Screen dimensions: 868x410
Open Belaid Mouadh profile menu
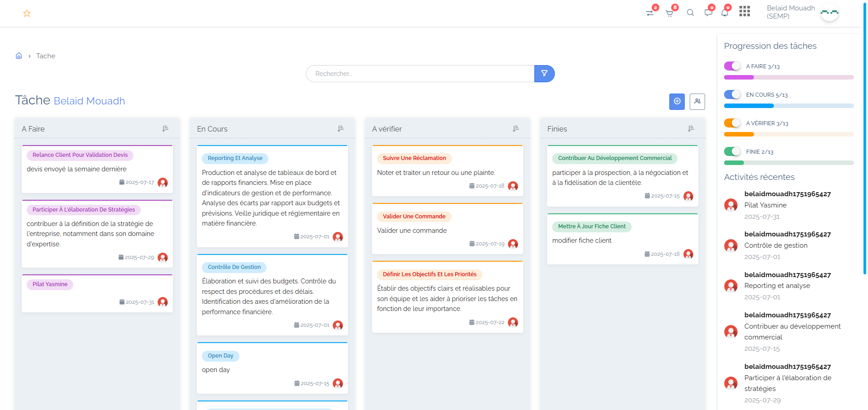(x=802, y=12)
